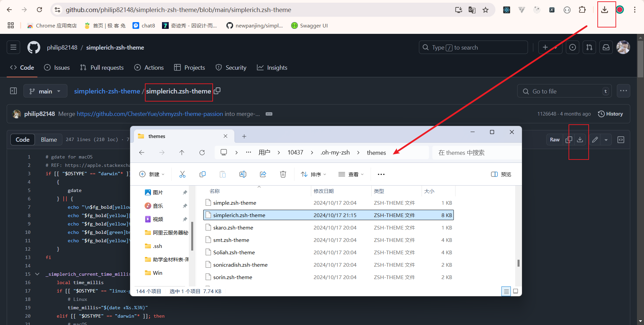Image resolution: width=644 pixels, height=325 pixels.
Task: Click Copy icon in Explorer toolbar
Action: [x=203, y=174]
